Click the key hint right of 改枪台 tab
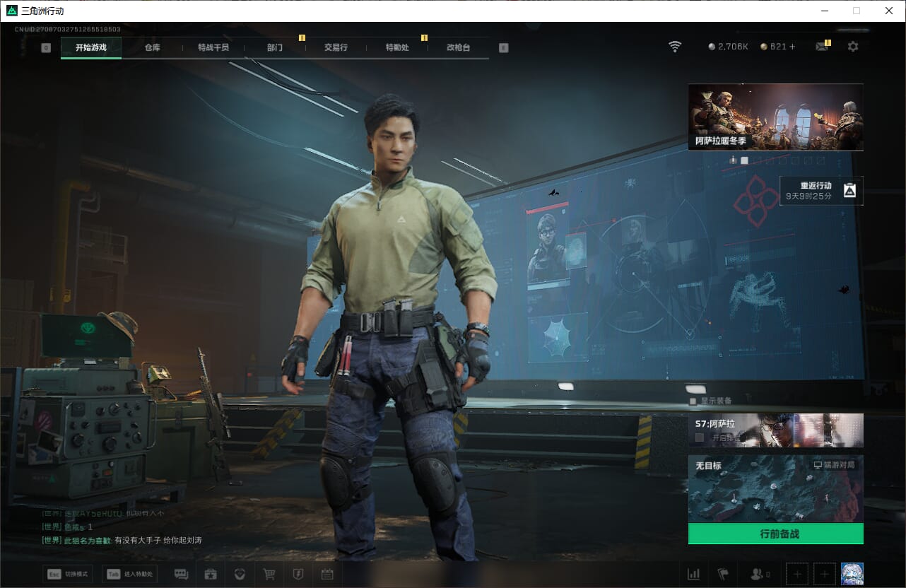The width and height of the screenshot is (906, 588). pos(503,48)
